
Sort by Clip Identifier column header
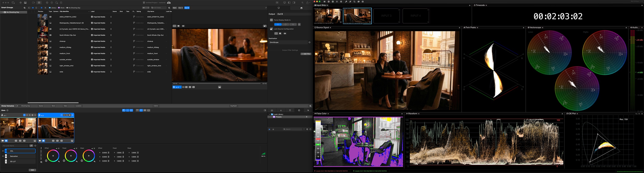[74, 12]
